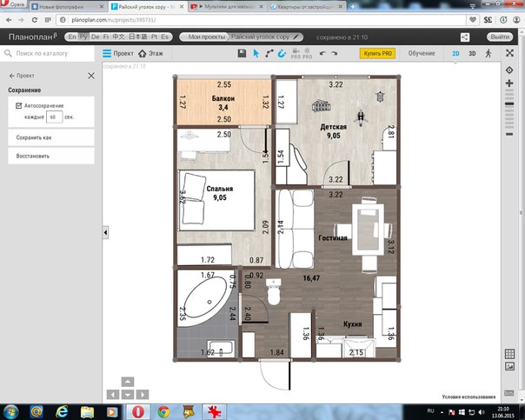Open the Мои проекты tab
Viewport: 525px width, 420px height.
point(202,37)
